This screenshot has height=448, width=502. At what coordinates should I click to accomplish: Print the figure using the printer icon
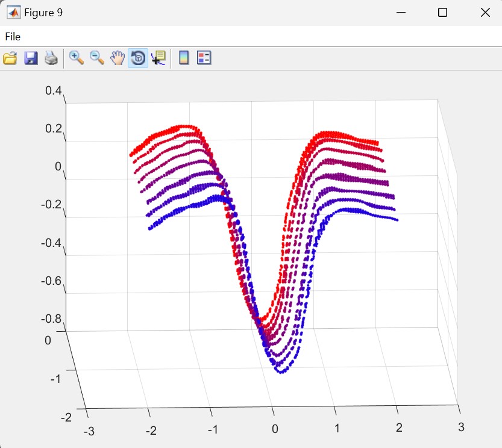tap(51, 58)
